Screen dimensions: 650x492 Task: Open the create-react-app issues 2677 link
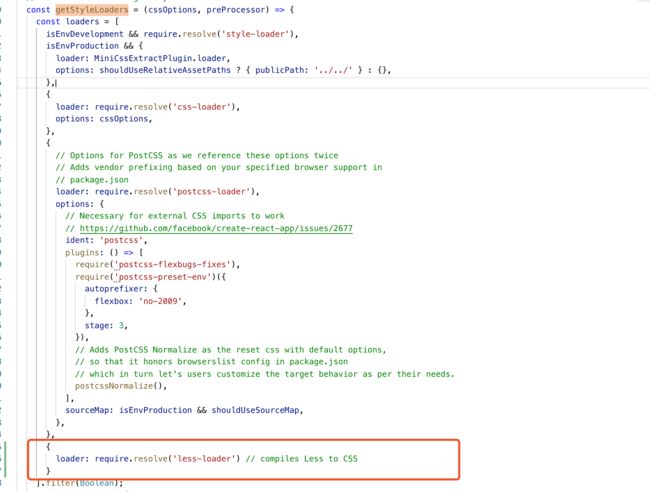coord(216,228)
